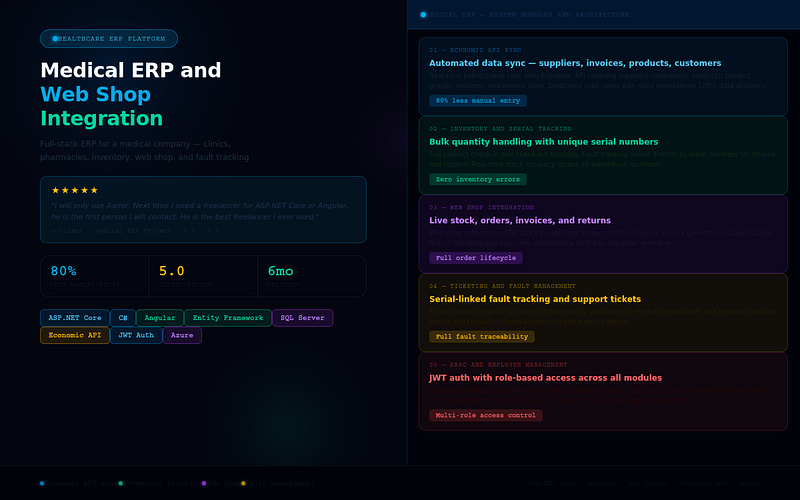The height and width of the screenshot is (500, 800).
Task: Click the '01 — ECONOMIC API SYNC' label
Action: 476,50
